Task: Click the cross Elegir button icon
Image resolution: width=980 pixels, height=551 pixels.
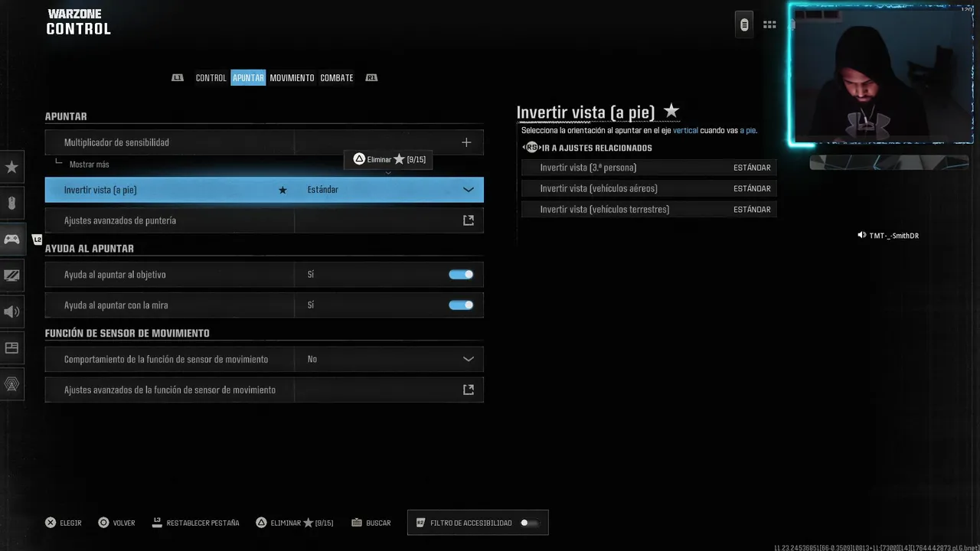Action: (x=51, y=523)
